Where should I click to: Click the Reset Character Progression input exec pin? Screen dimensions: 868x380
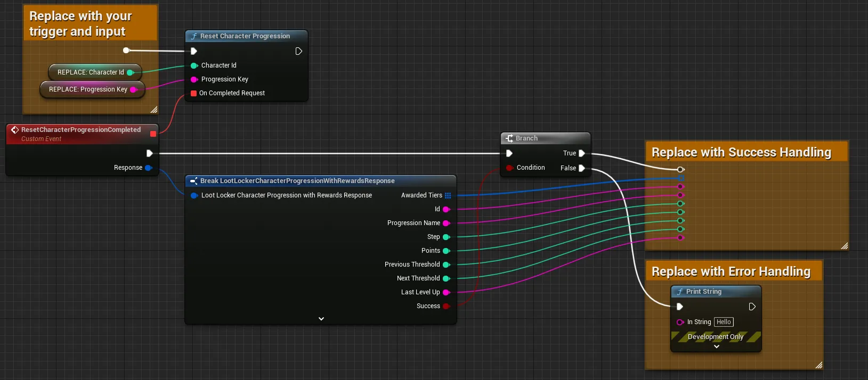pos(194,51)
